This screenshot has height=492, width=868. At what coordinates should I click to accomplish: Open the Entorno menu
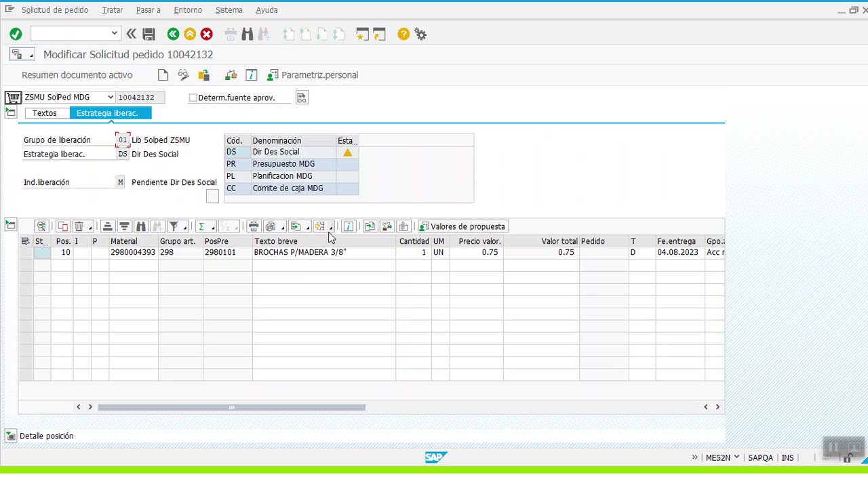[x=188, y=10]
